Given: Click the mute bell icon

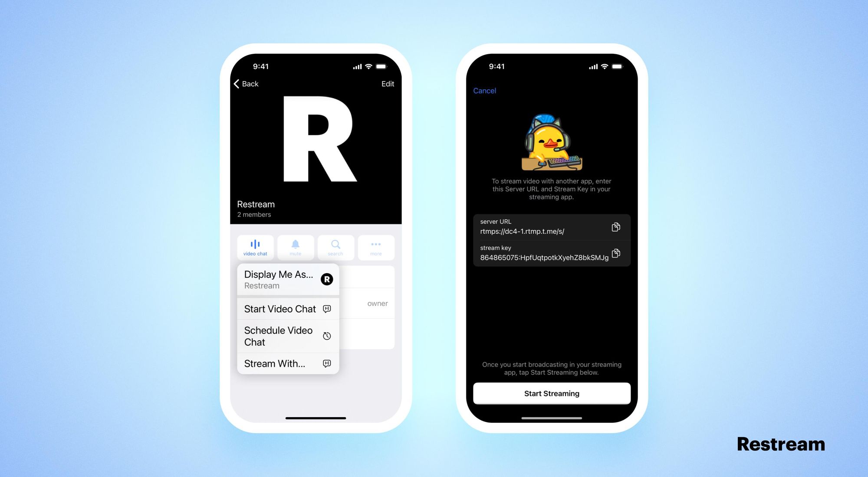Looking at the screenshot, I should tap(295, 245).
